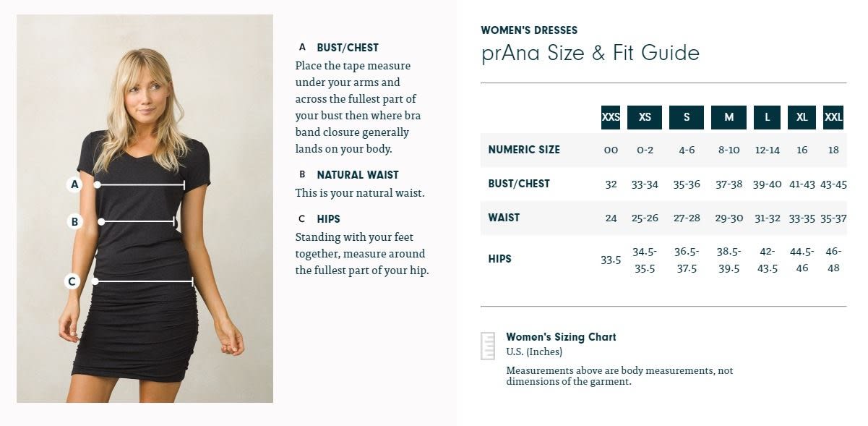
Task: Select the S size badge
Action: pos(687,117)
